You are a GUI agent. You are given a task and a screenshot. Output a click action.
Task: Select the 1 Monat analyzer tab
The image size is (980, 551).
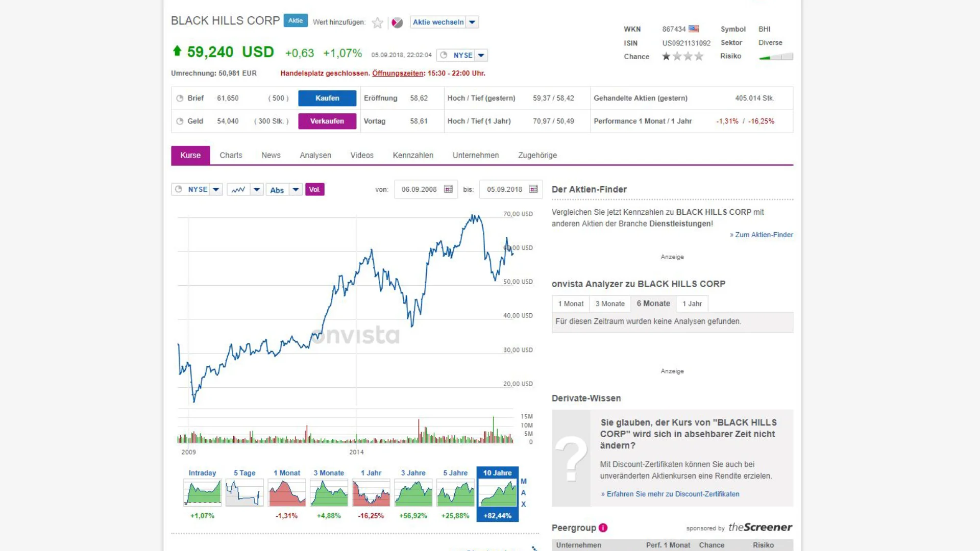tap(571, 304)
